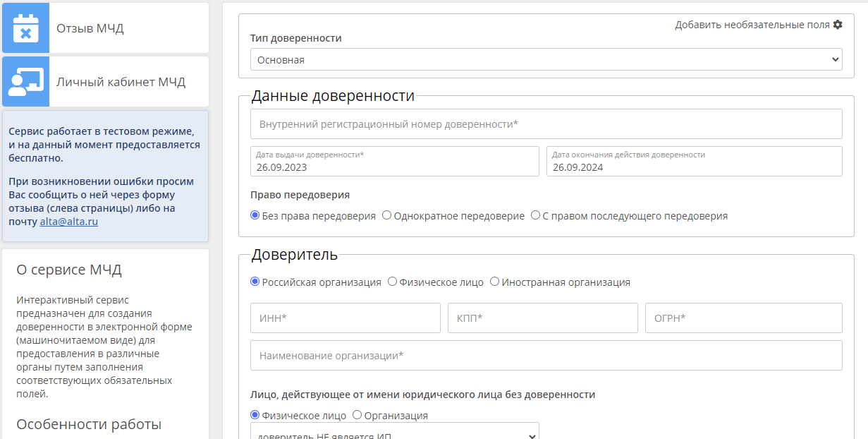Select Без права передоверия radio button
Viewport: 868px width, 439px height.
point(255,216)
